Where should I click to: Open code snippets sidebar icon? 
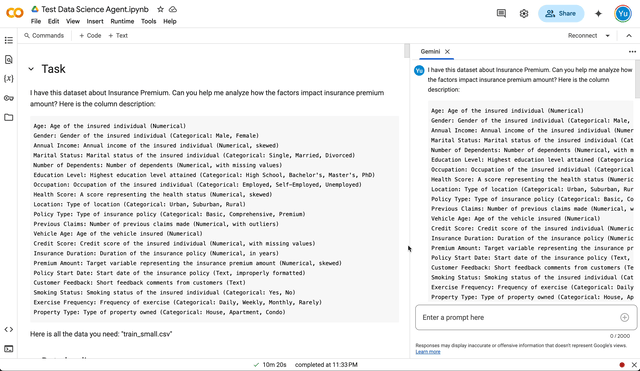click(x=9, y=329)
